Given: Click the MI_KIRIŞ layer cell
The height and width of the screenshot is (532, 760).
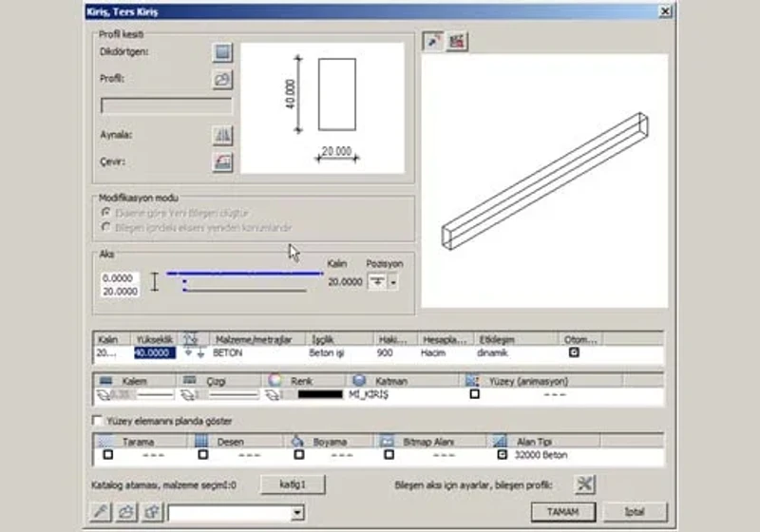Looking at the screenshot, I should (369, 394).
